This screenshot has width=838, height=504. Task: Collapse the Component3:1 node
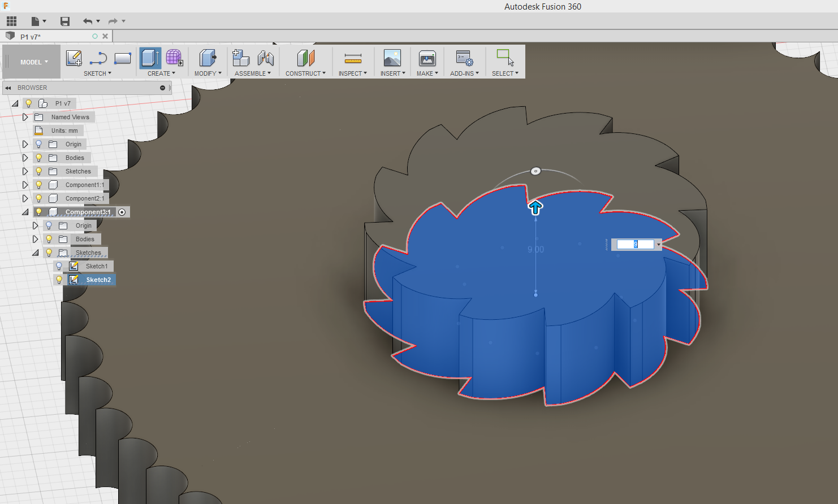tap(25, 212)
